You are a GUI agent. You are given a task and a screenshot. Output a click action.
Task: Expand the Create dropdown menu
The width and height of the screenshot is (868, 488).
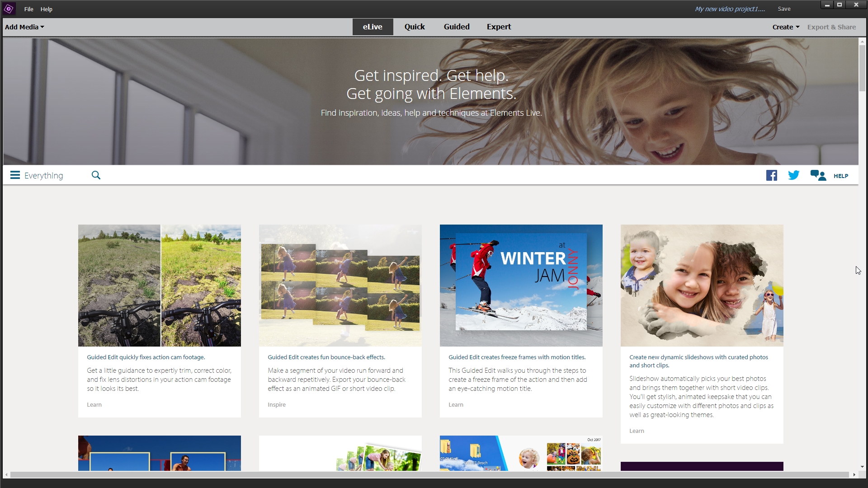pos(784,27)
